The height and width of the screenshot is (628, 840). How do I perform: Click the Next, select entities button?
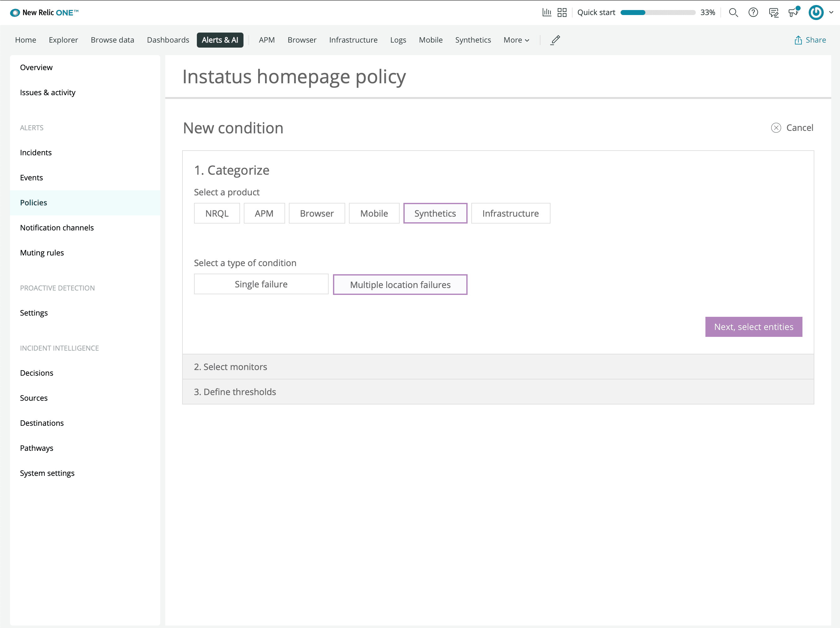coord(754,327)
